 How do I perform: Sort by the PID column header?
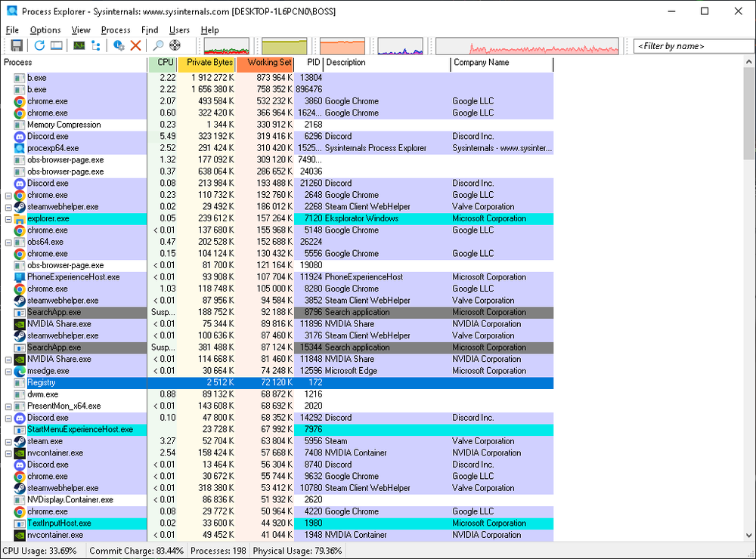[308, 63]
